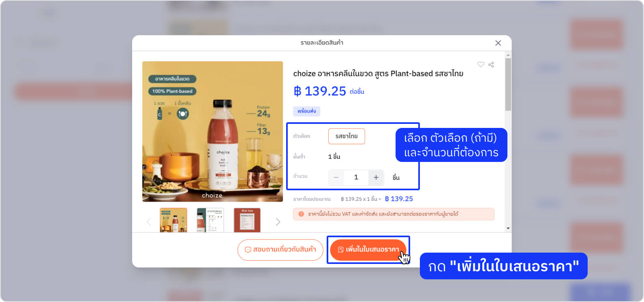Click the quantity input field
644x302 pixels.
coord(356,177)
